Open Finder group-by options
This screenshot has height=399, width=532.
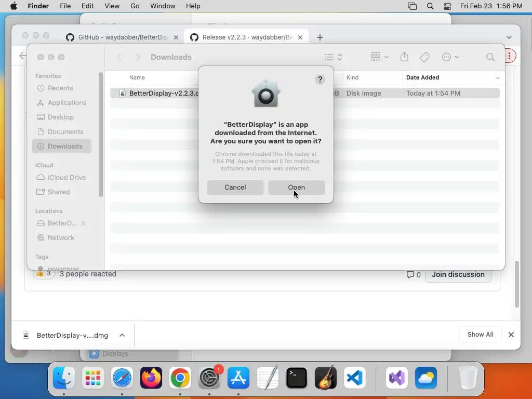[379, 57]
